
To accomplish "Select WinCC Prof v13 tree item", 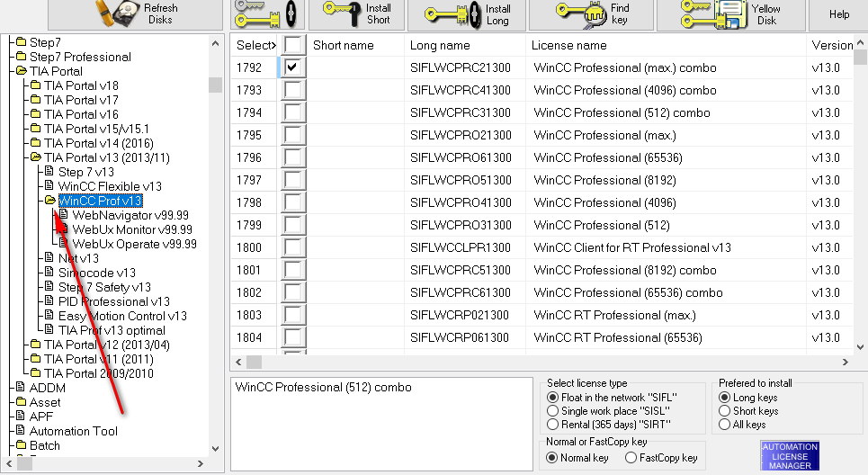I will click(x=100, y=201).
